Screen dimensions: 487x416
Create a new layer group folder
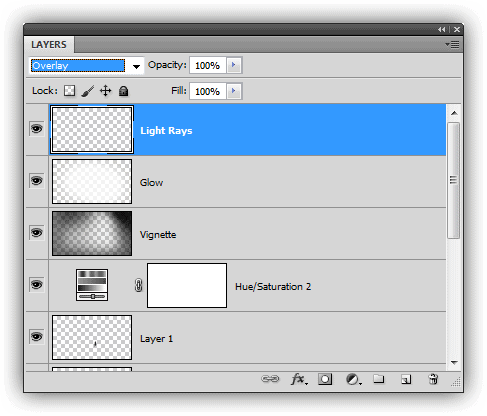pos(379,379)
